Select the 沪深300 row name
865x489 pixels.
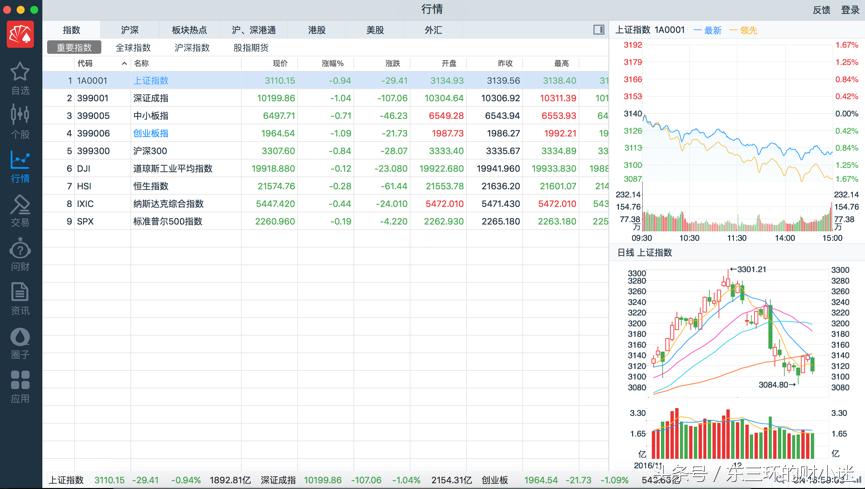(150, 151)
